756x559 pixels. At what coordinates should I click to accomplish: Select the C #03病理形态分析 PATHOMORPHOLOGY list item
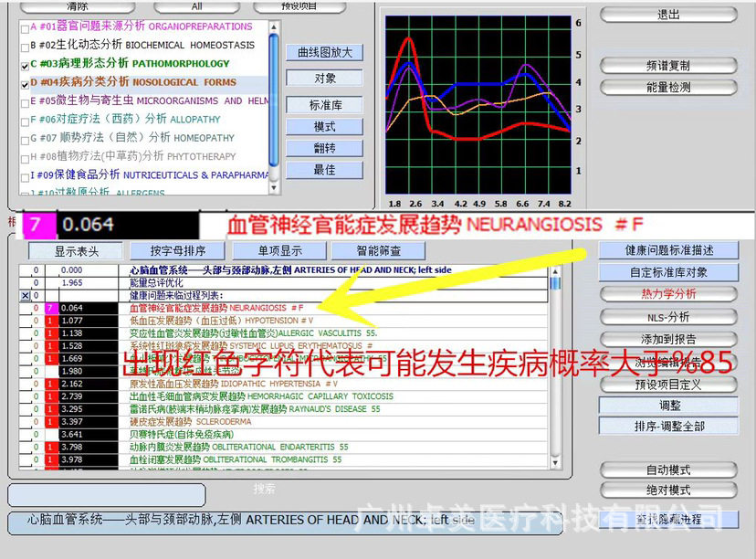131,63
